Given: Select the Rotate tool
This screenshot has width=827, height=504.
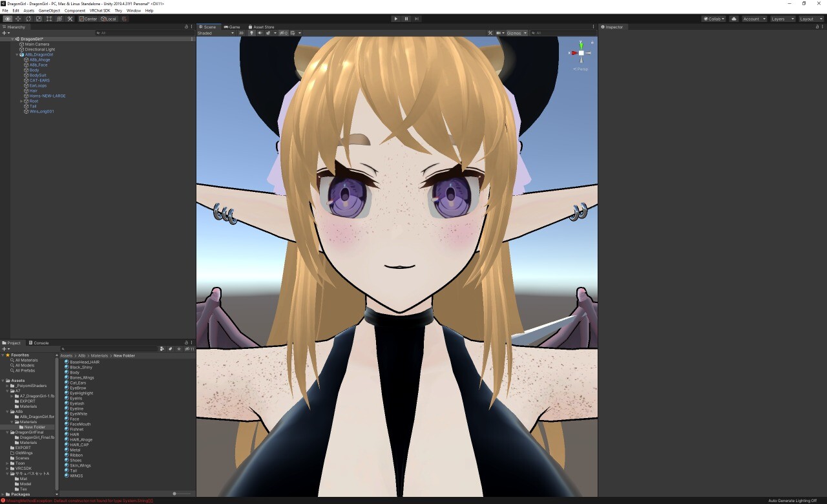Looking at the screenshot, I should (28, 19).
